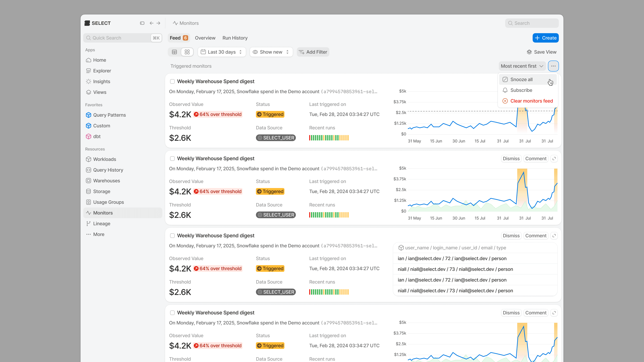Screen dimensions: 644x362
Task: Choose Snooze all from the menu
Action: 527,79
